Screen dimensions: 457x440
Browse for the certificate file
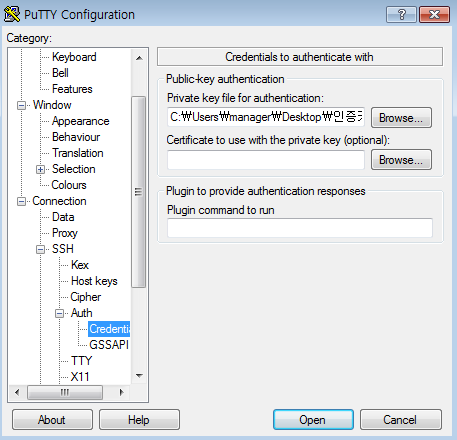[401, 160]
